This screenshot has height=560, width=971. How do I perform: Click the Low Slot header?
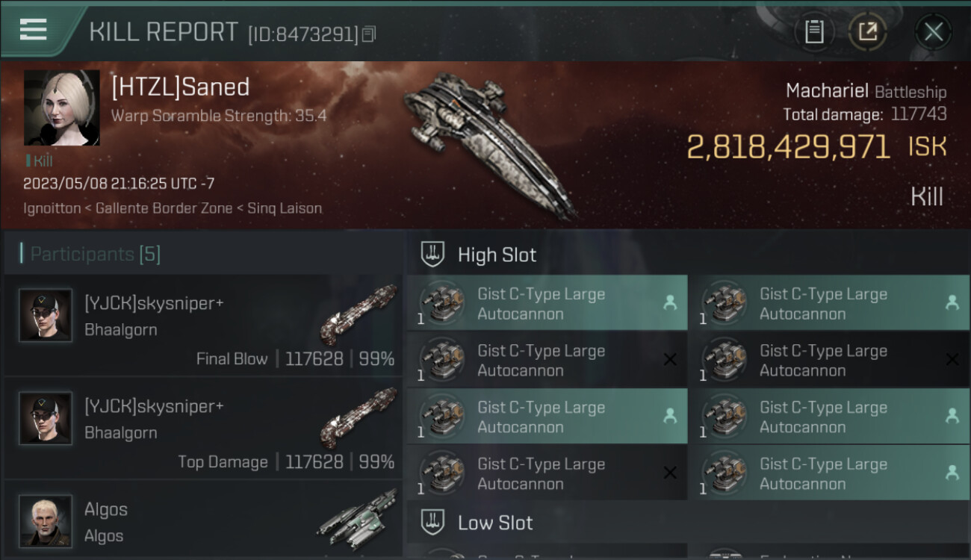(x=495, y=523)
